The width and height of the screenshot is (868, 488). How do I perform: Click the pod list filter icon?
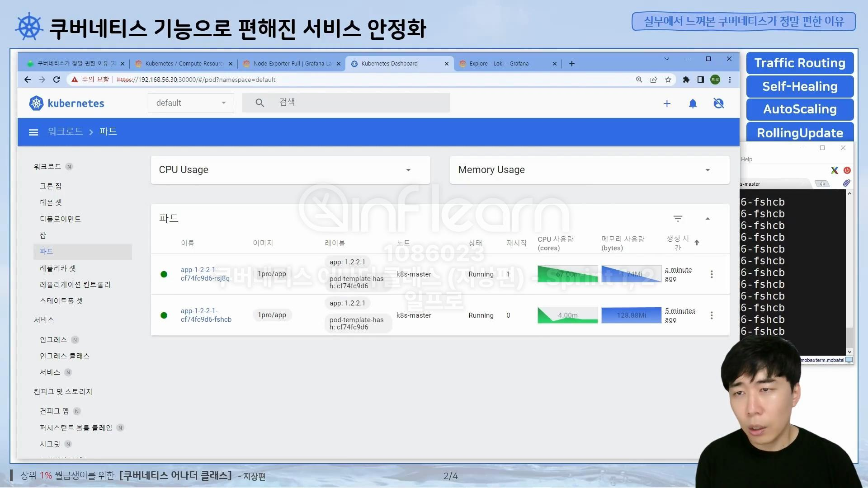pyautogui.click(x=678, y=219)
